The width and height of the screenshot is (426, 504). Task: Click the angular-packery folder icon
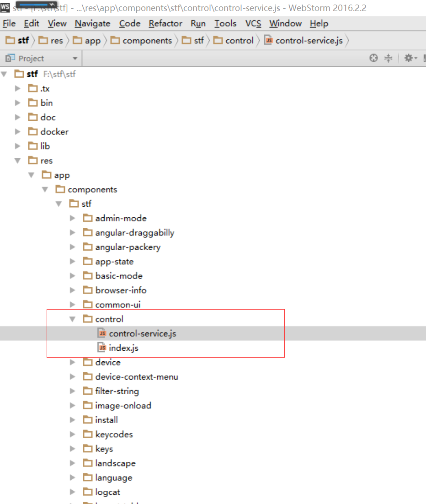tap(88, 247)
